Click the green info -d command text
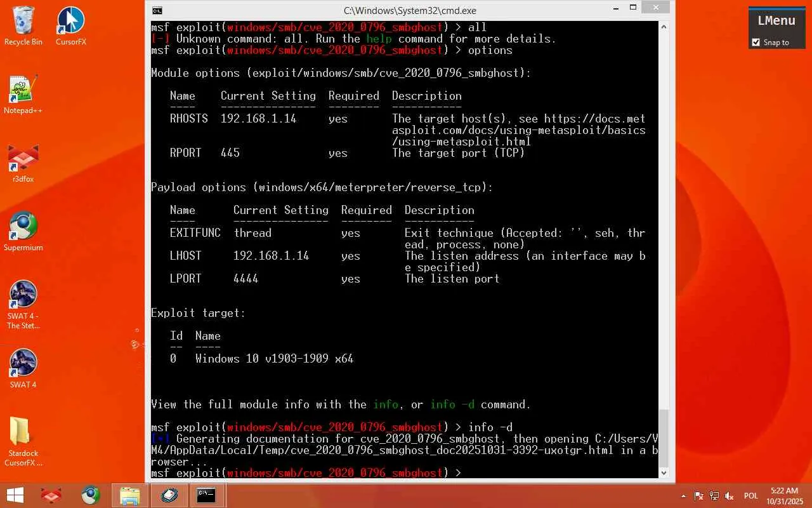 click(x=452, y=404)
